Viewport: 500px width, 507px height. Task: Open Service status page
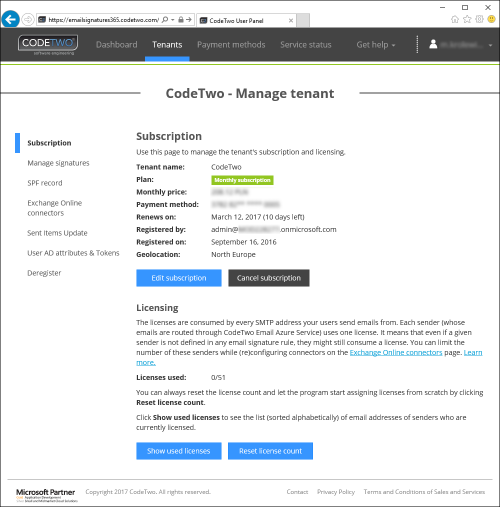point(306,45)
